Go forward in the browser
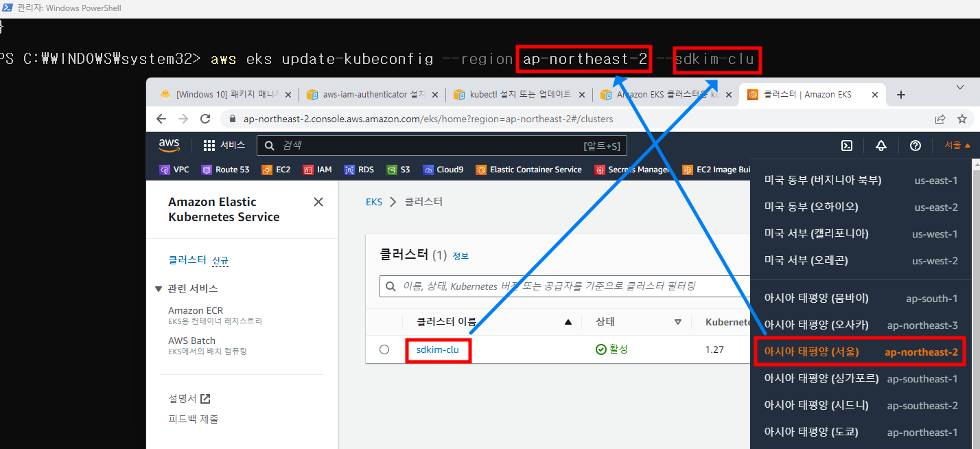 pos(183,119)
